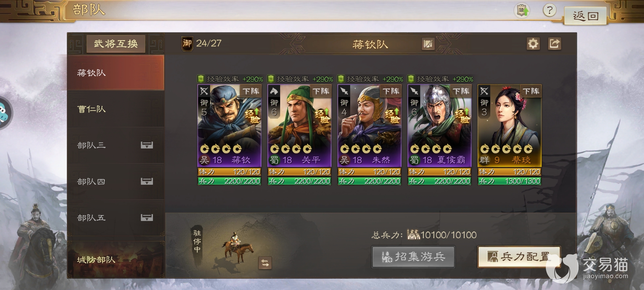The image size is (644, 290).
Task: Click the lock icon on 部队四
Action: point(147,181)
